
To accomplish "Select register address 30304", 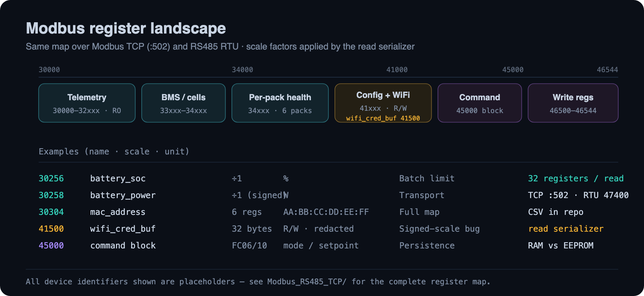I will 51,212.
